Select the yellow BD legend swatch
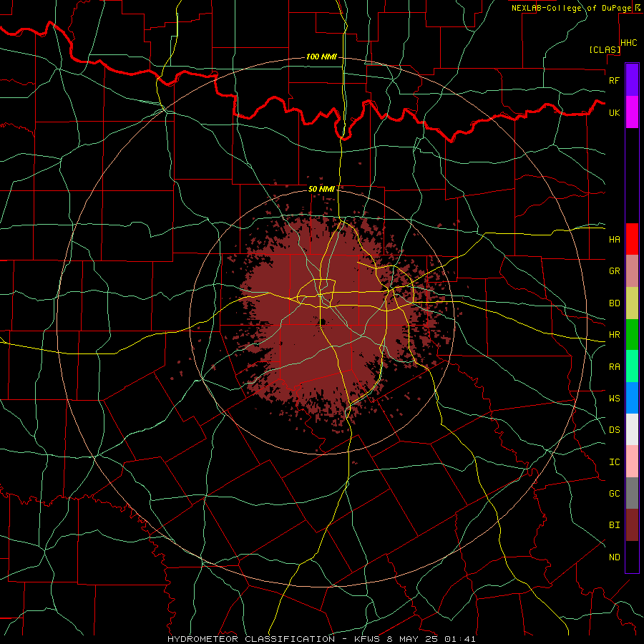Image resolution: width=644 pixels, height=644 pixels. pyautogui.click(x=632, y=303)
